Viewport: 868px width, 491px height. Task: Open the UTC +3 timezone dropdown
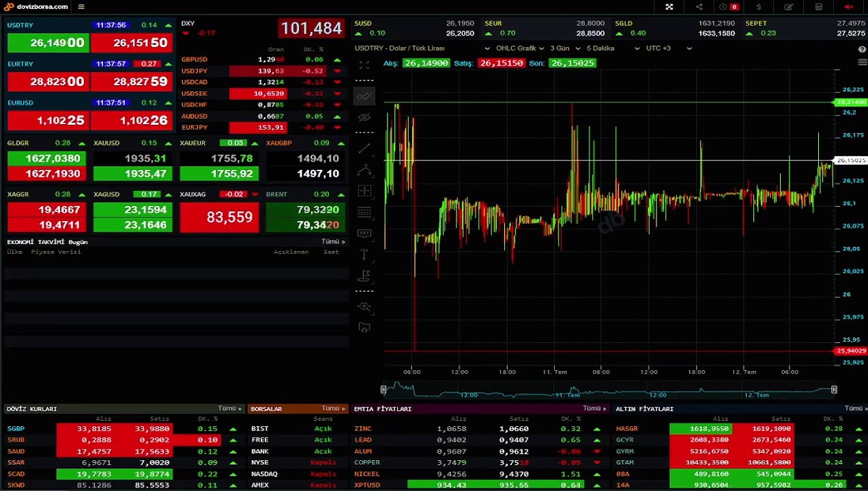click(669, 48)
